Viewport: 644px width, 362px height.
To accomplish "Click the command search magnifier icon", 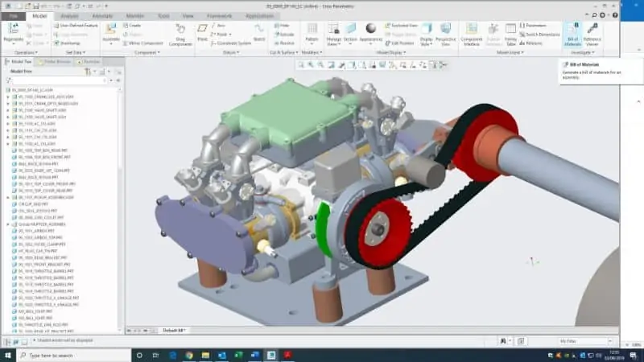I will click(x=594, y=15).
